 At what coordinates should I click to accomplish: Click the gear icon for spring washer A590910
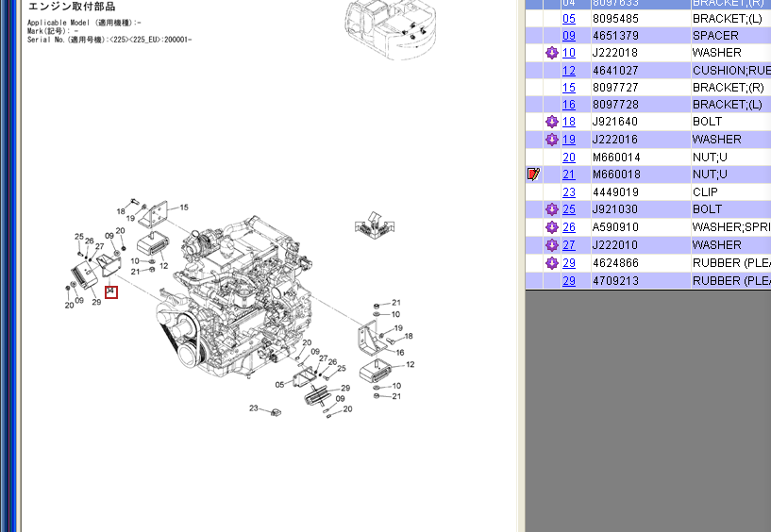552,227
